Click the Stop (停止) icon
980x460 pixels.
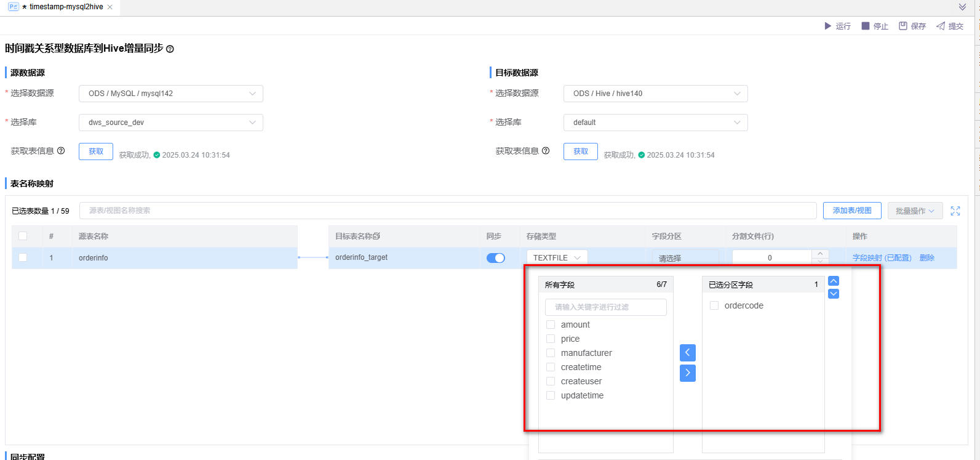(x=866, y=26)
